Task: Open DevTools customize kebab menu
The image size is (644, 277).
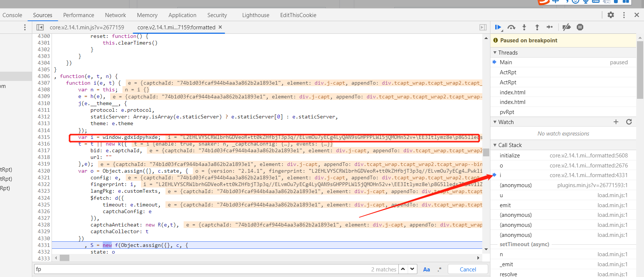Action: [x=624, y=15]
